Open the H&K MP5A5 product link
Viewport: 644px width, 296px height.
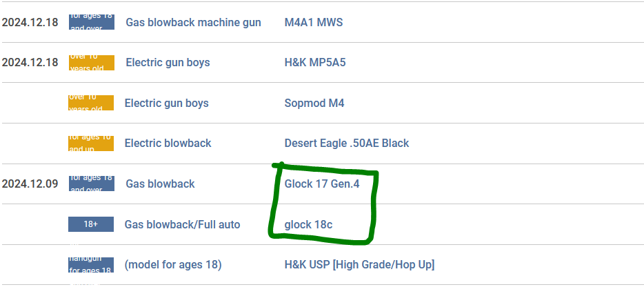tap(314, 63)
